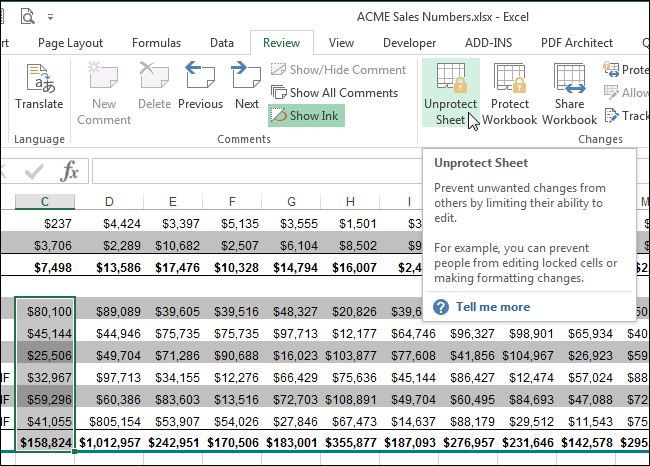This screenshot has width=650, height=466.
Task: Click cell containing $17,476
Action: coord(173,267)
